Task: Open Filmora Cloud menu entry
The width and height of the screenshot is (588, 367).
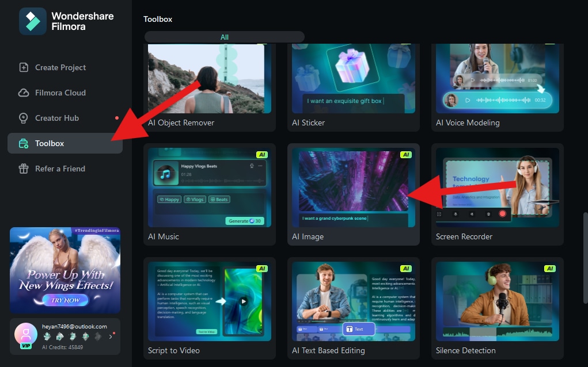Action: (65, 93)
